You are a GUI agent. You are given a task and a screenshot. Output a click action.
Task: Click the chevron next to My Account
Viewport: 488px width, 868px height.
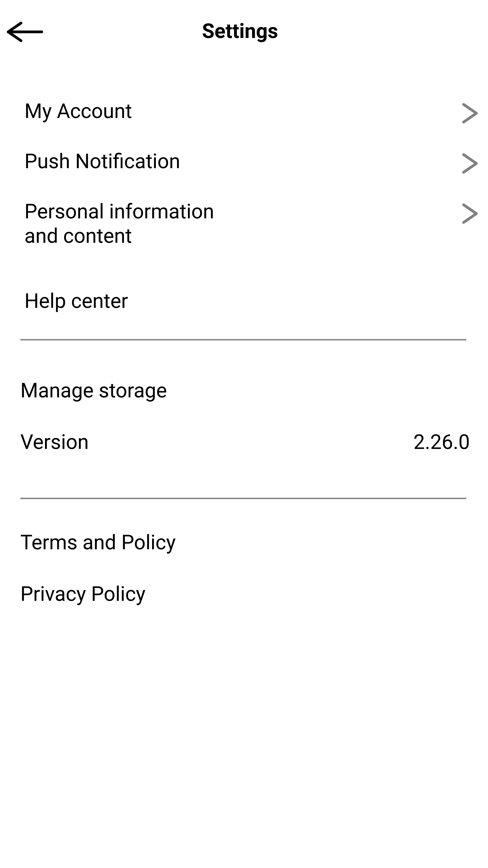[x=470, y=113]
